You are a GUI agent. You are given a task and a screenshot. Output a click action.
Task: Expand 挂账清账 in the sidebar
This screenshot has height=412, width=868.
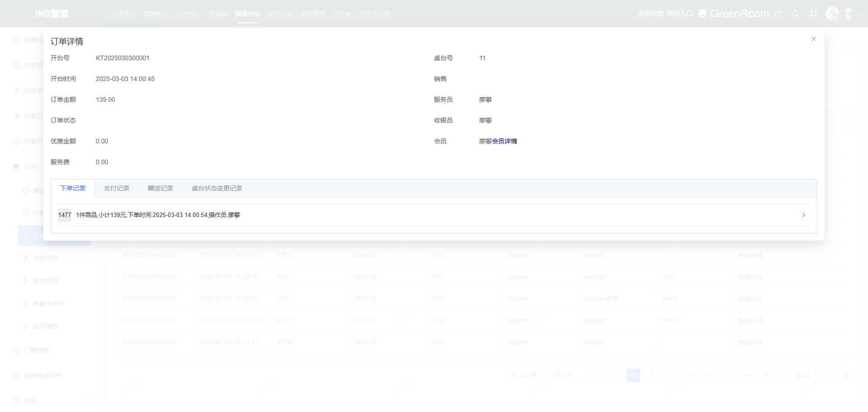[46, 326]
